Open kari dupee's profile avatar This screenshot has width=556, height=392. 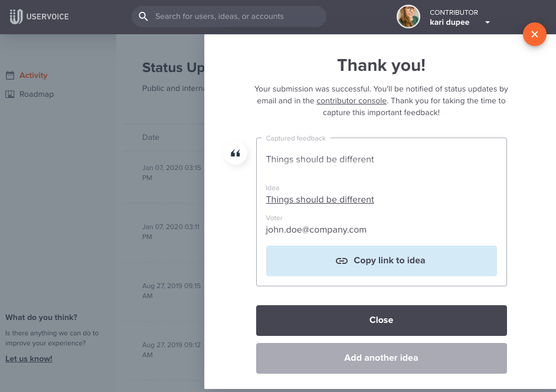pyautogui.click(x=408, y=17)
